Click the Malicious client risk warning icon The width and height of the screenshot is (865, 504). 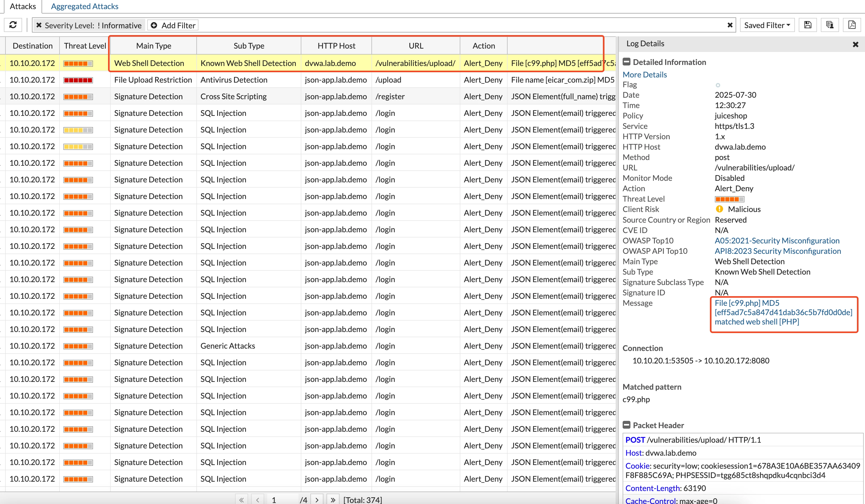coord(719,209)
